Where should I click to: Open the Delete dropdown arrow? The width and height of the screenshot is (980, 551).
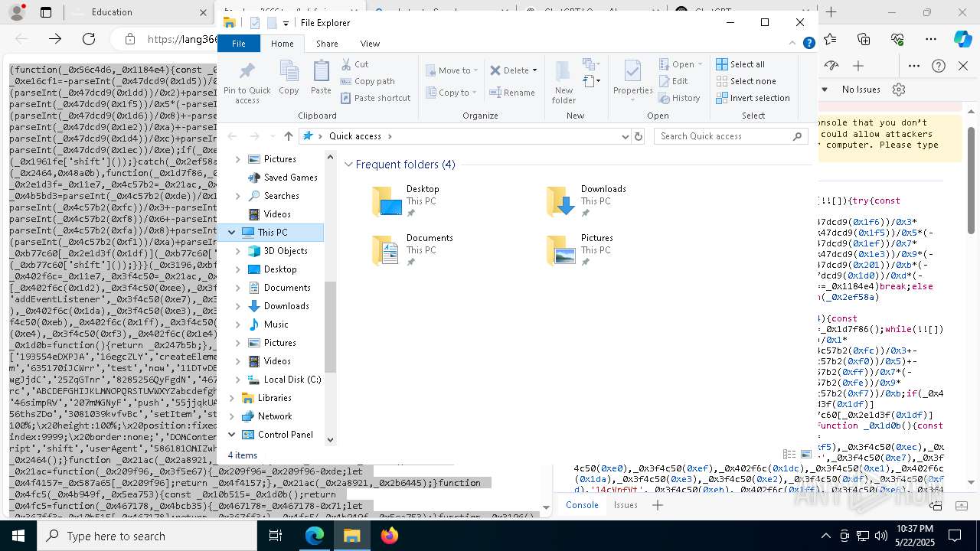pos(534,70)
